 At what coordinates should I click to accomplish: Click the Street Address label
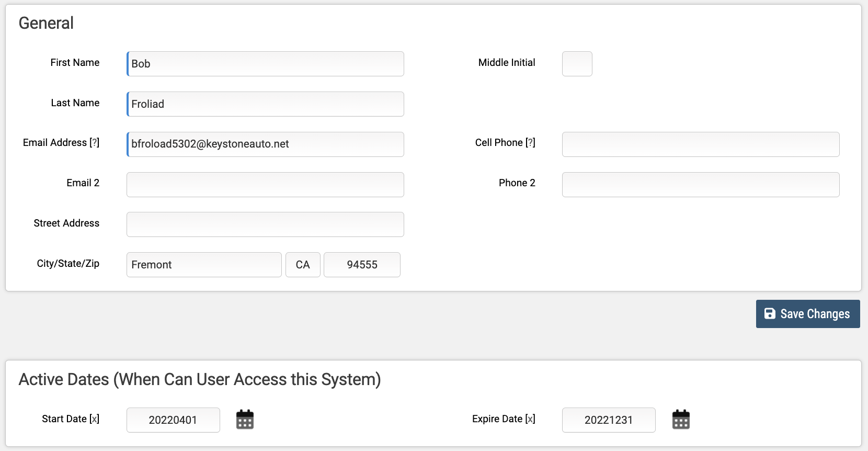[66, 223]
